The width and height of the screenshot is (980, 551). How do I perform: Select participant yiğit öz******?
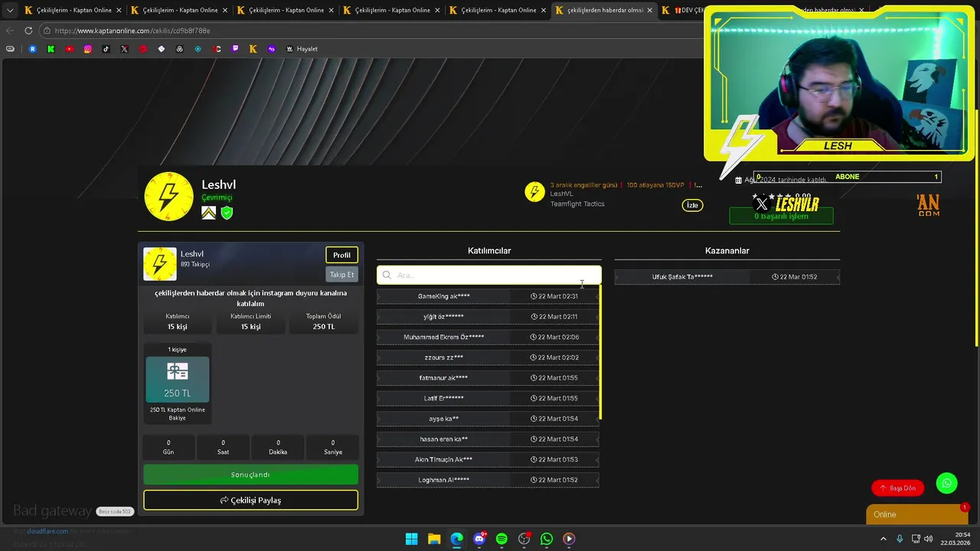(x=488, y=317)
